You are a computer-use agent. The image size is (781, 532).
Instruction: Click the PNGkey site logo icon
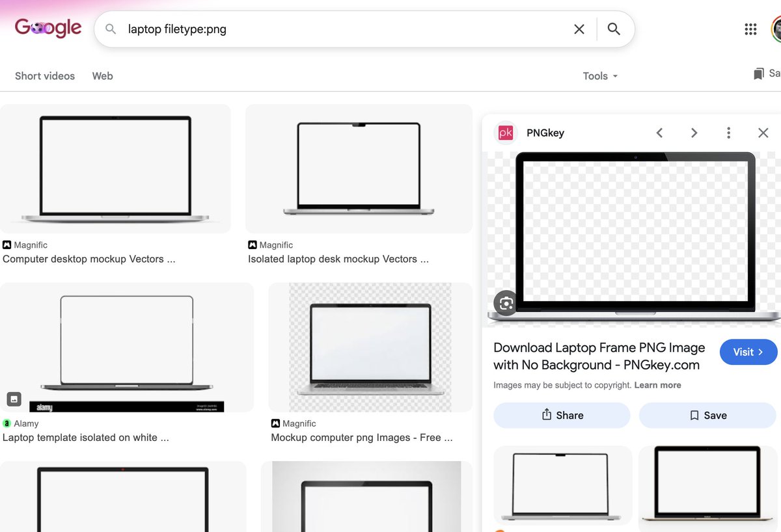[x=506, y=133]
